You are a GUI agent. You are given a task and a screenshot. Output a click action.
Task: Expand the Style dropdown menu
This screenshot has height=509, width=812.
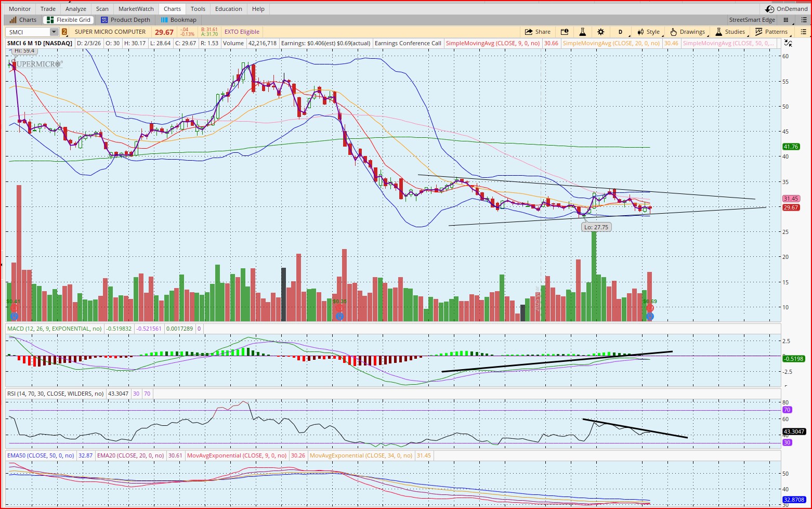(x=649, y=32)
